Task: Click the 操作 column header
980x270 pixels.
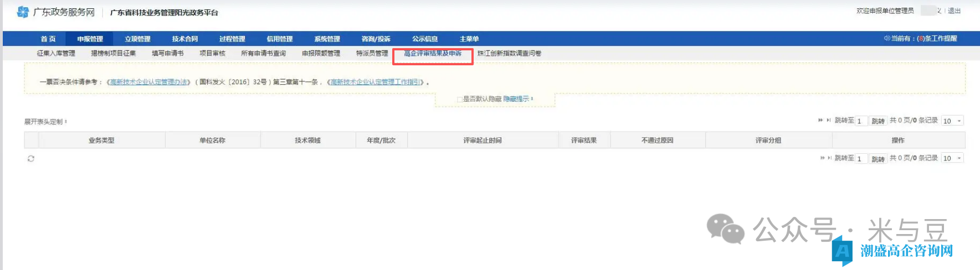Action: pos(898,140)
